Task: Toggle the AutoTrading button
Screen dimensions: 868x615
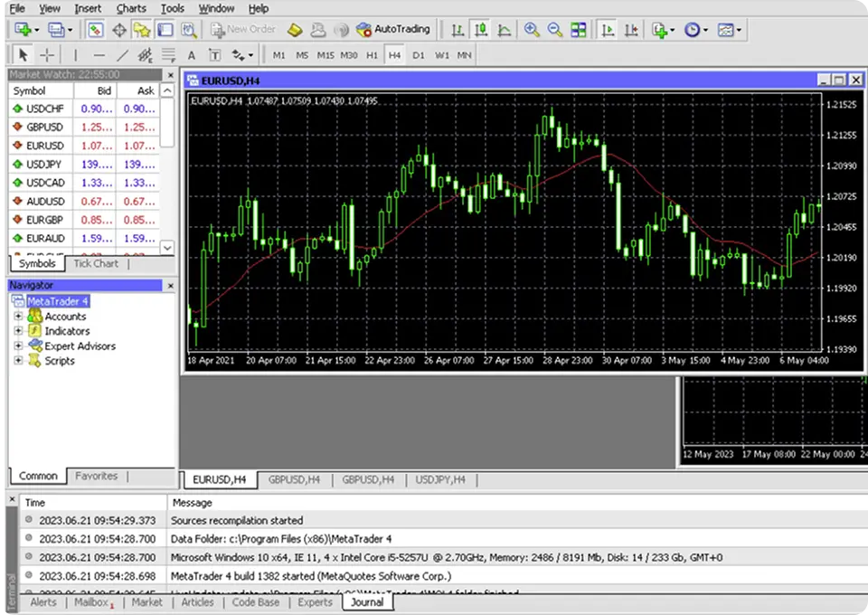Action: pyautogui.click(x=393, y=29)
